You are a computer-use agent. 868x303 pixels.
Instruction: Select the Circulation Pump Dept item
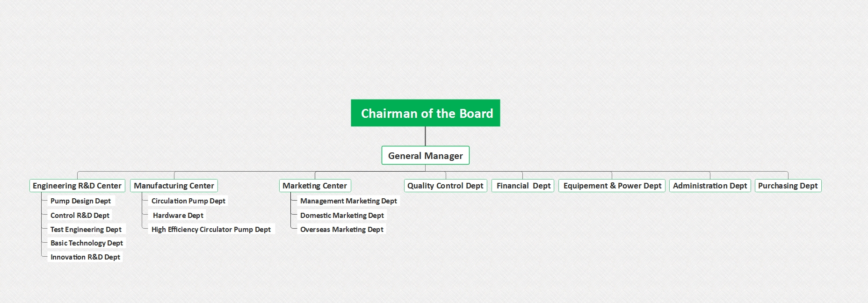coord(188,201)
